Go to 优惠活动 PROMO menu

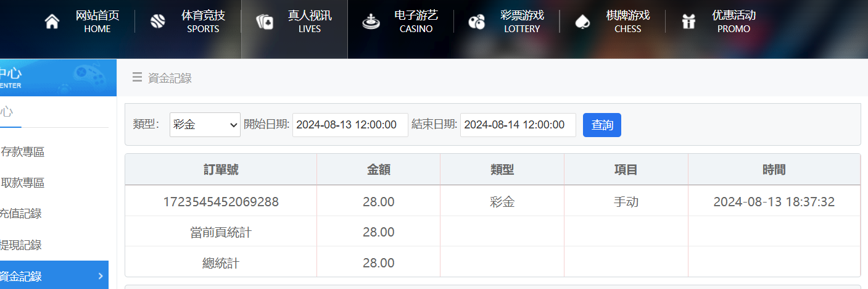point(734,22)
